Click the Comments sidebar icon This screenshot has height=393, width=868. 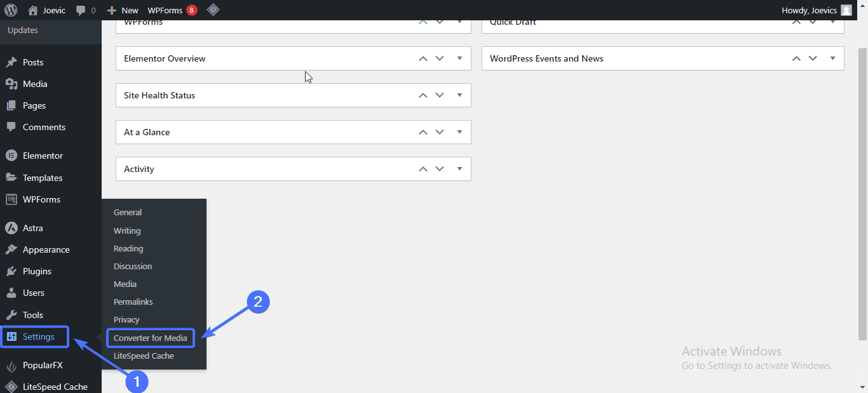(x=11, y=127)
